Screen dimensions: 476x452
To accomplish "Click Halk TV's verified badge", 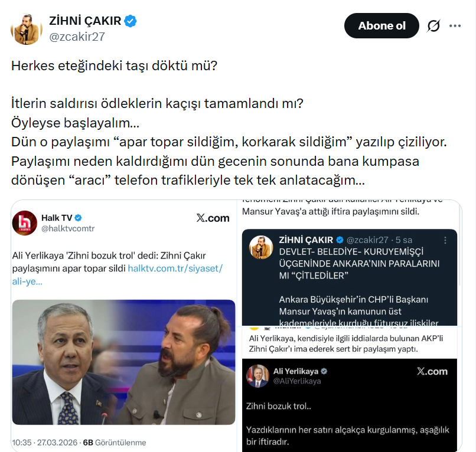I will point(78,218).
